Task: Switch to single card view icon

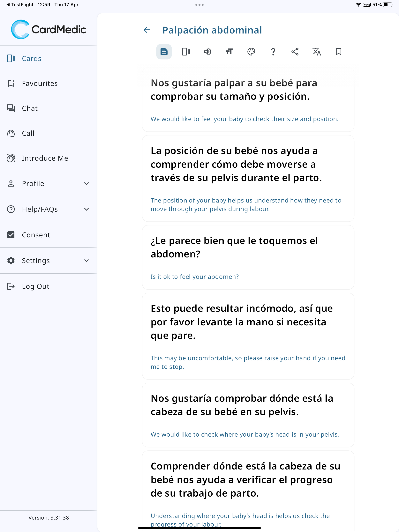Action: [x=186, y=52]
